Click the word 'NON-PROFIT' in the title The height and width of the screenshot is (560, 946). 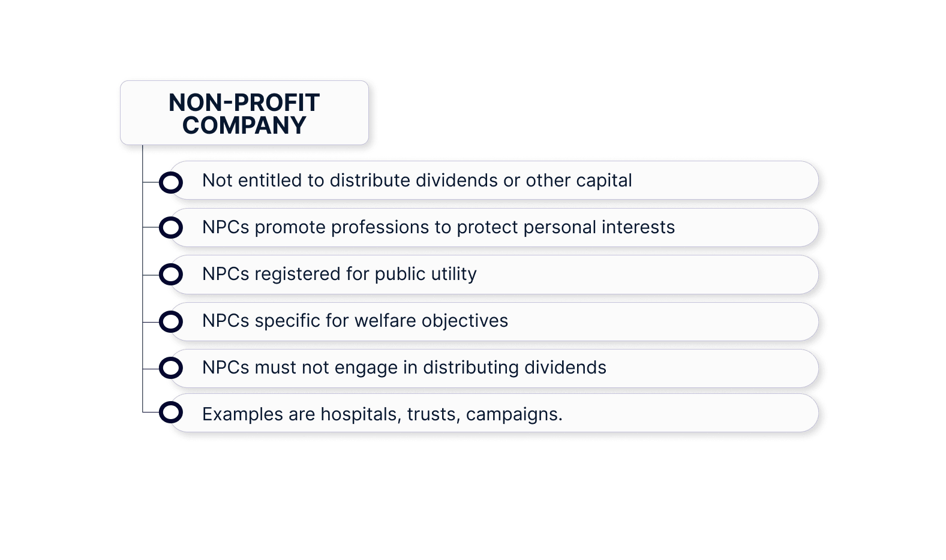244,103
